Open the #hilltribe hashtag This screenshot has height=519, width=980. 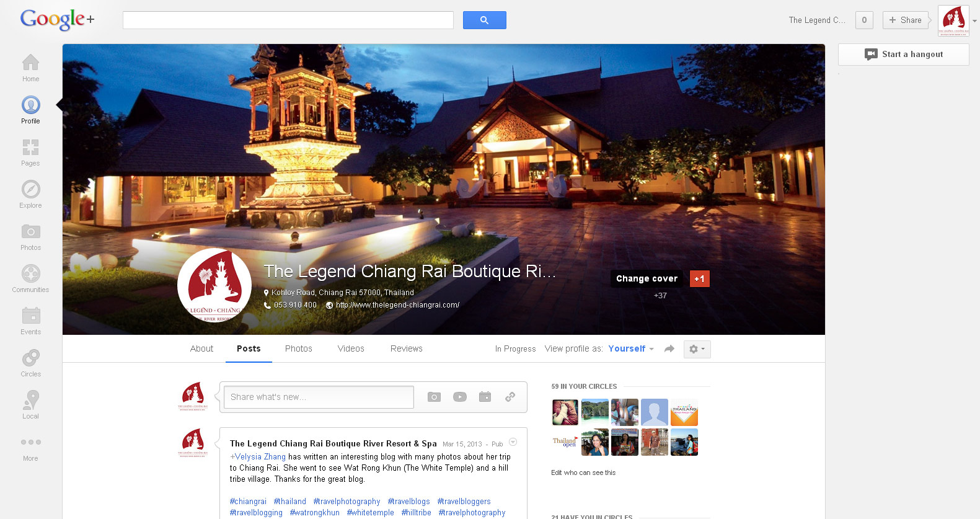416,513
